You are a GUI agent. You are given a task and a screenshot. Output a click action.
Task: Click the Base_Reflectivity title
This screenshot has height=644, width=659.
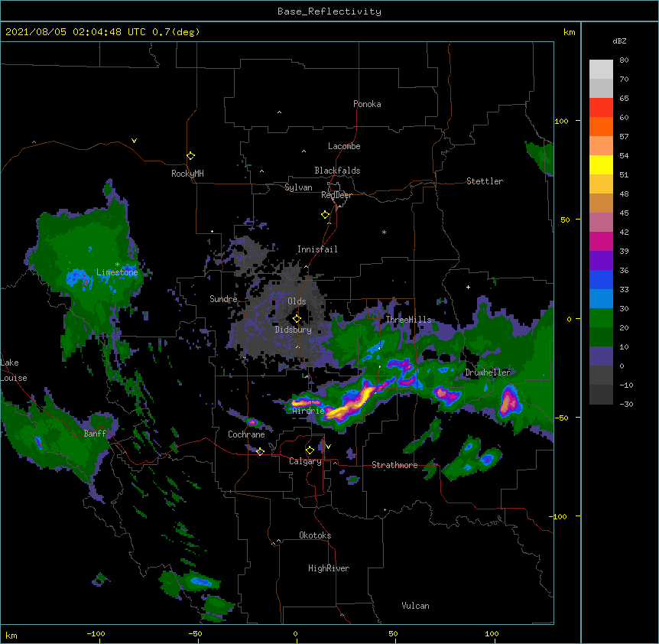pos(329,11)
